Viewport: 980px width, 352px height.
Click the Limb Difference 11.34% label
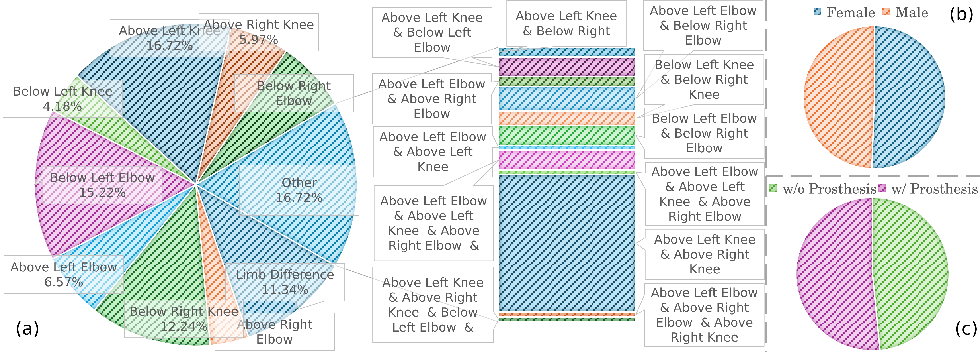pyautogui.click(x=285, y=282)
